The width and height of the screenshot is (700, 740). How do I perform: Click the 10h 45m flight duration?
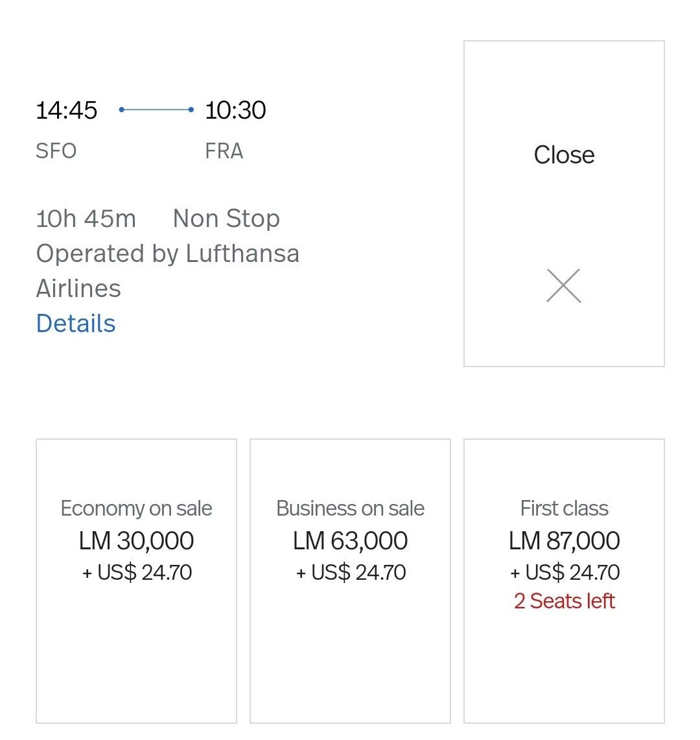86,219
